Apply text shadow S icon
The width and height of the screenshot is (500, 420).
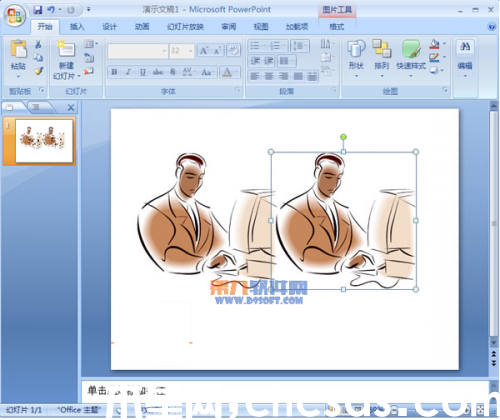pyautogui.click(x=172, y=72)
